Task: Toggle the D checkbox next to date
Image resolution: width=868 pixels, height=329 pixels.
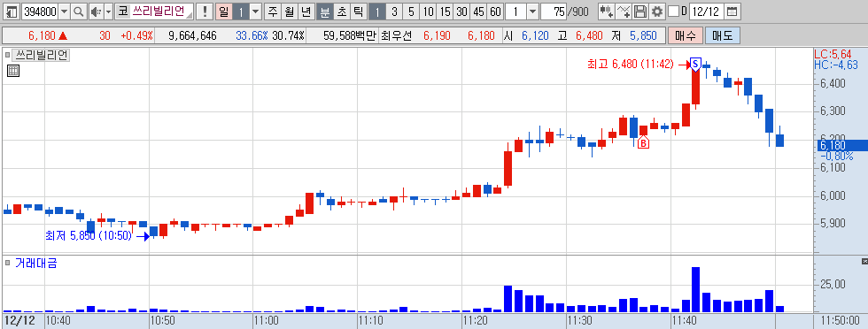Action: click(673, 11)
